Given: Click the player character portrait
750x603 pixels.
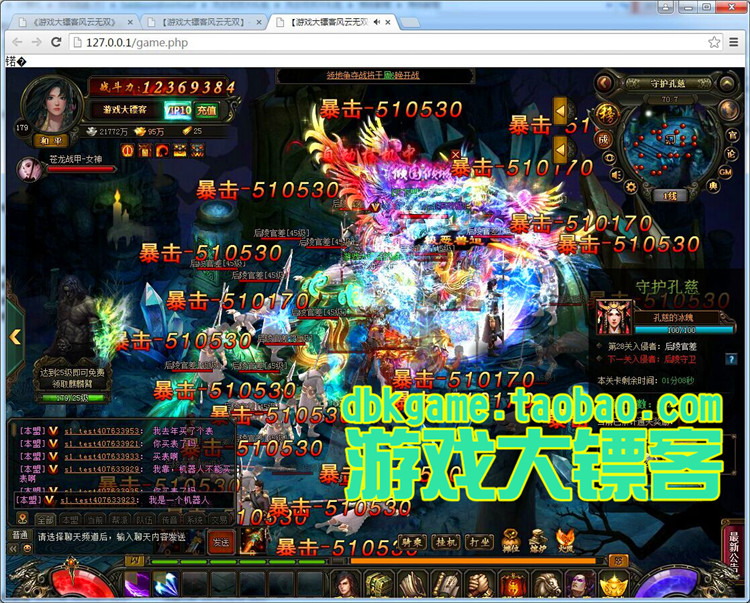Looking at the screenshot, I should (x=52, y=105).
